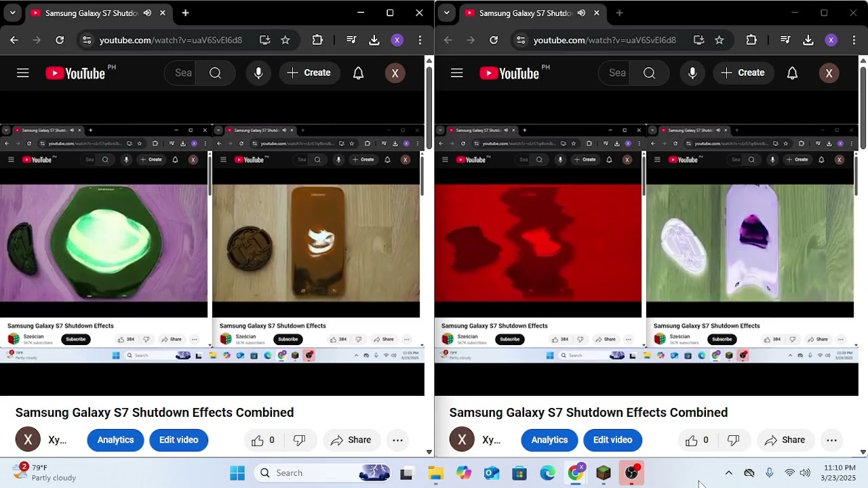Reload the page in right window
Viewport: 868px width, 488px height.
point(494,40)
